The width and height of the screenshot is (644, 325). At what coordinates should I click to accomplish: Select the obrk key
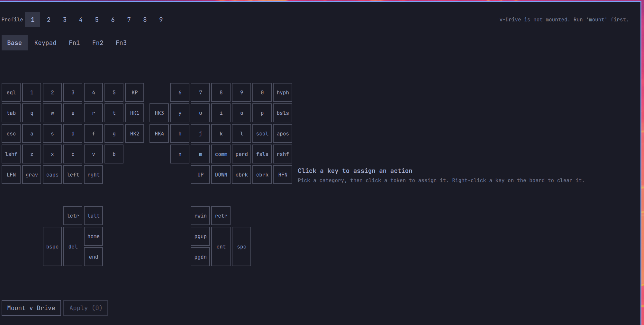(241, 175)
